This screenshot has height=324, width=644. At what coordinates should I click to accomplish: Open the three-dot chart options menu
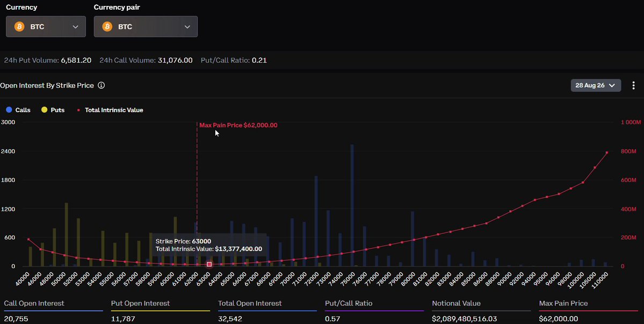tap(633, 85)
